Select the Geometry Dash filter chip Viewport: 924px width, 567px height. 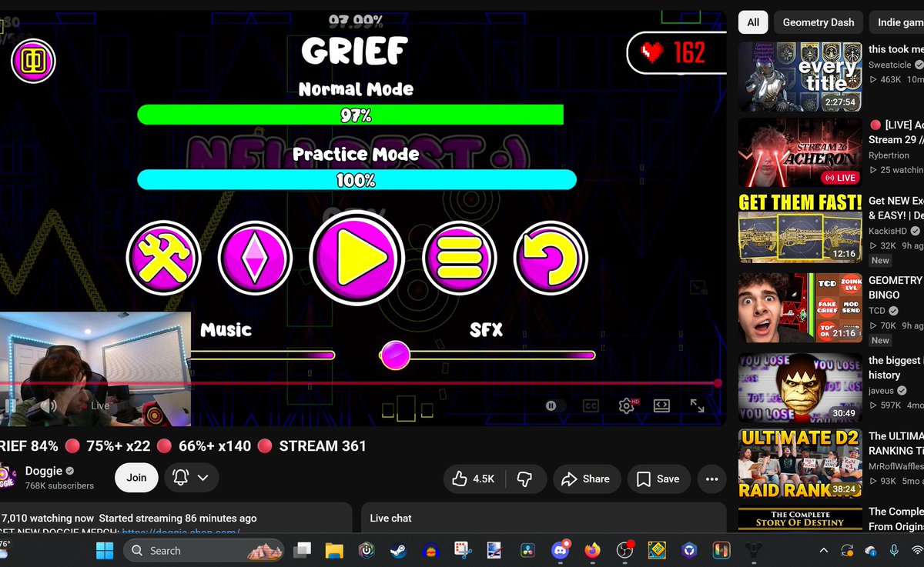coord(819,22)
